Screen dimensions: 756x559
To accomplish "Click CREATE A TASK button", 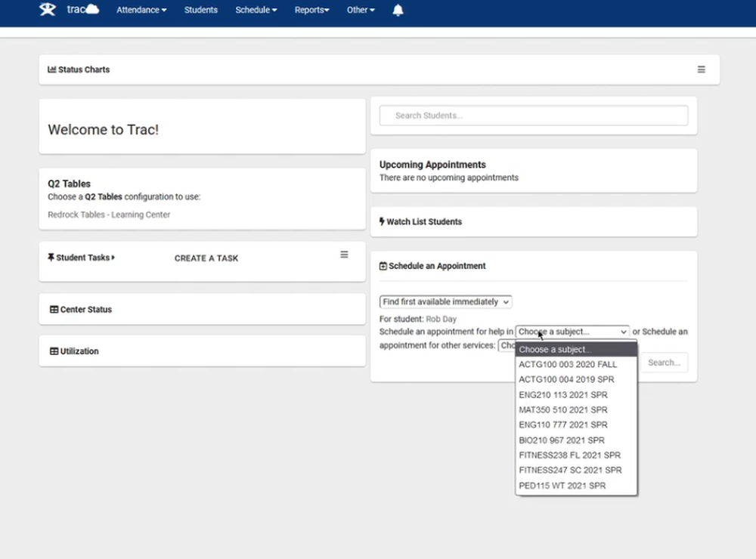I will pos(206,258).
